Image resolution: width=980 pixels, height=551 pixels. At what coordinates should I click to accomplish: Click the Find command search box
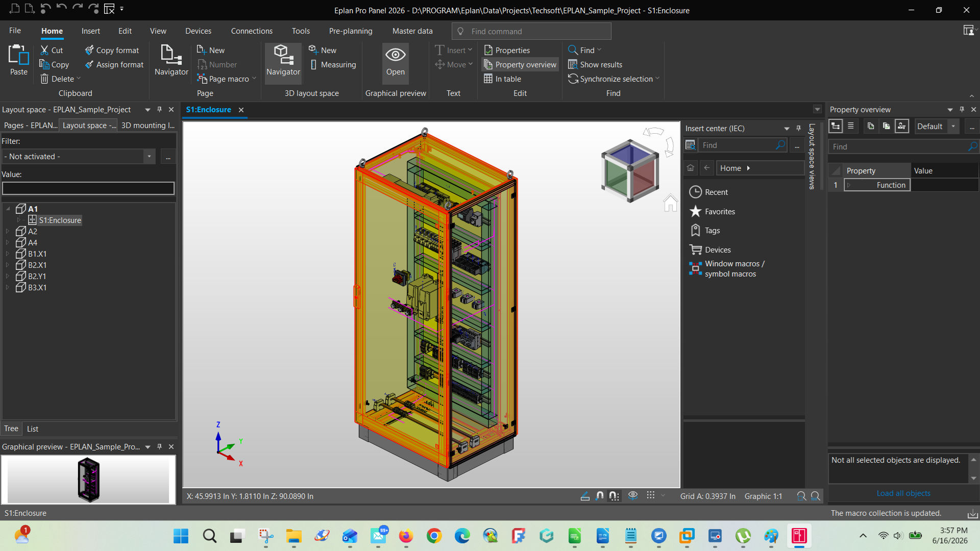pos(531,31)
